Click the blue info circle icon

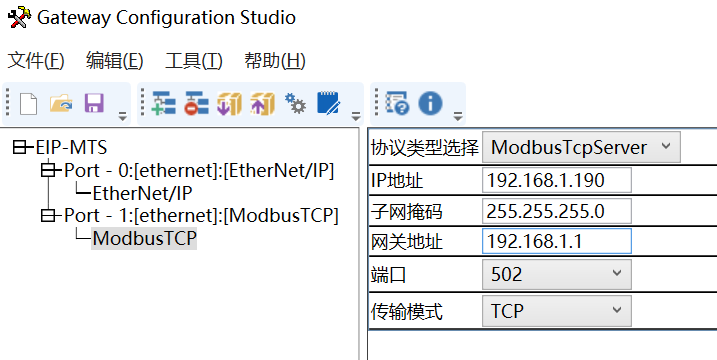click(x=430, y=103)
